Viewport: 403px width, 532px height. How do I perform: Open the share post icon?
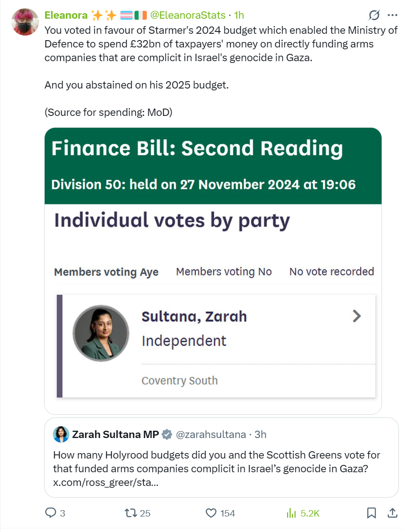tap(392, 513)
